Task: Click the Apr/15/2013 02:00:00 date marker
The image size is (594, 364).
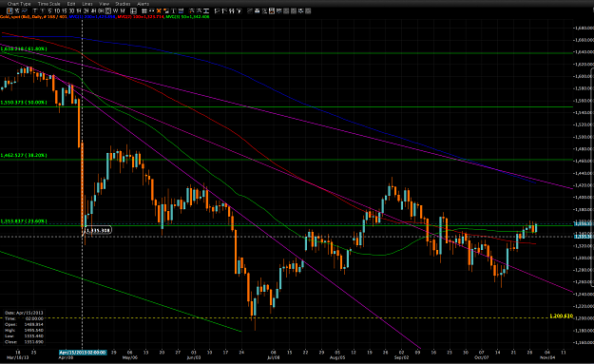Action: (x=83, y=353)
